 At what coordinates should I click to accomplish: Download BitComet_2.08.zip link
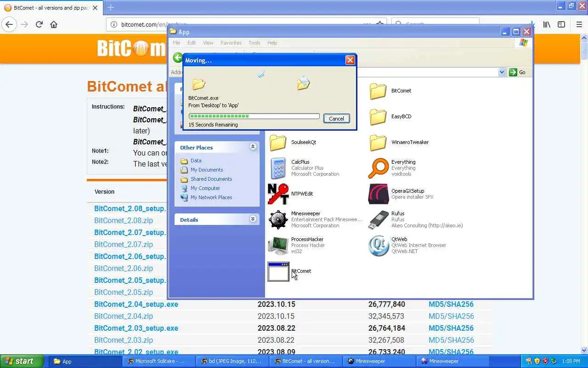[x=124, y=220]
